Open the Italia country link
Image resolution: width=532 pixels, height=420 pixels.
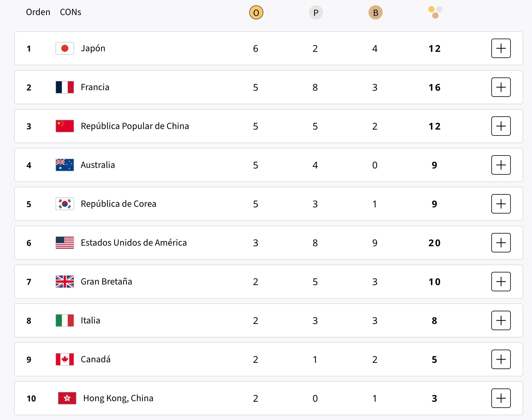[x=90, y=320]
